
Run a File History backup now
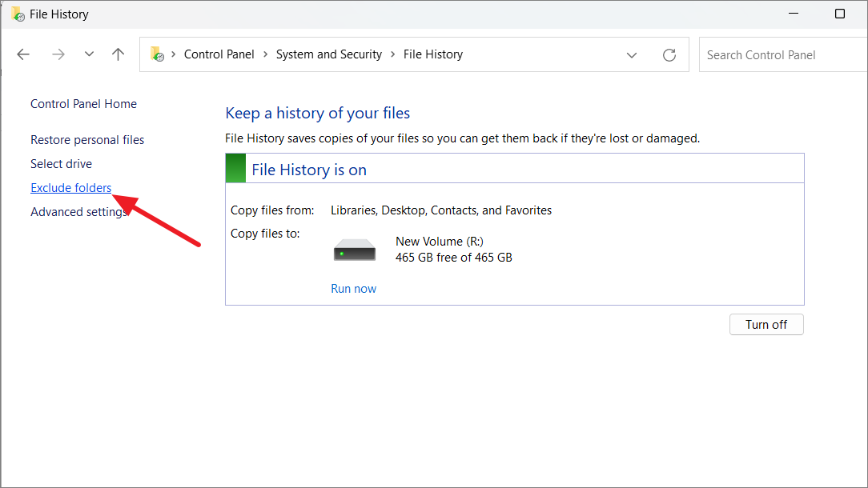(x=353, y=288)
